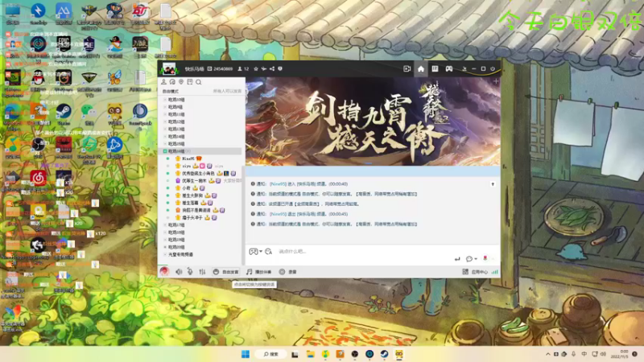The height and width of the screenshot is (362, 644).
Task: Open the audio mixer sliders icon
Action: 202,272
